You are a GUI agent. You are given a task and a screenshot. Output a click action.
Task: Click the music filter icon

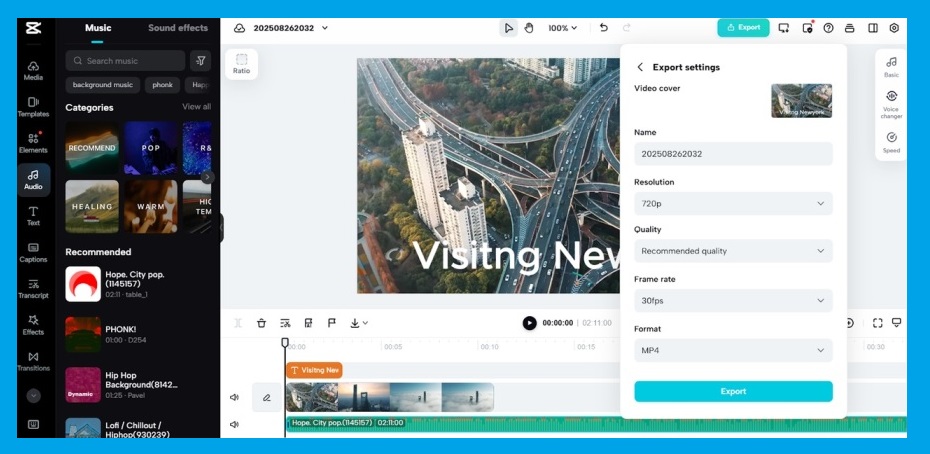(200, 61)
